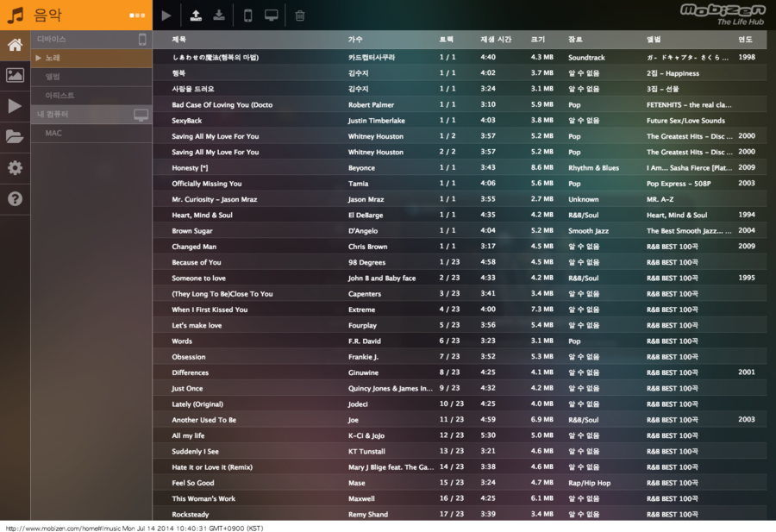The height and width of the screenshot is (532, 776).
Task: Open the video section sidebar icon
Action: pyautogui.click(x=15, y=106)
